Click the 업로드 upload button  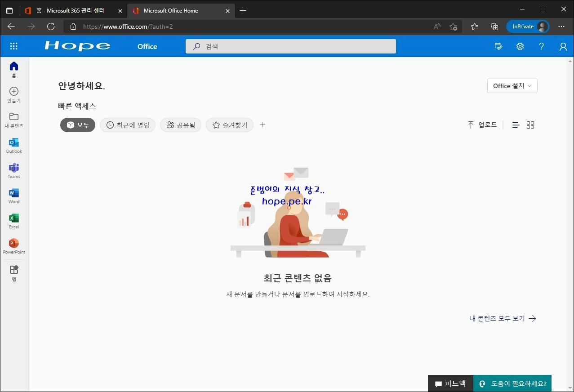click(482, 125)
